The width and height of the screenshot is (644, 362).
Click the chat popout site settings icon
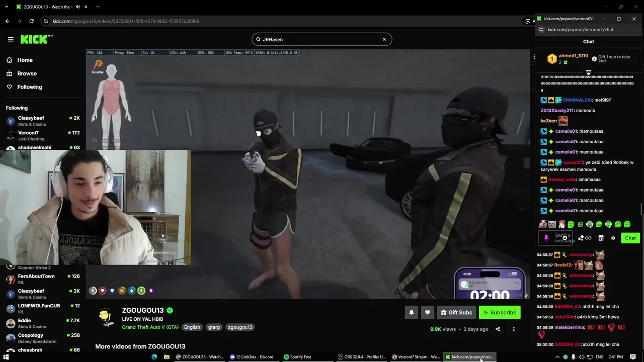541,30
